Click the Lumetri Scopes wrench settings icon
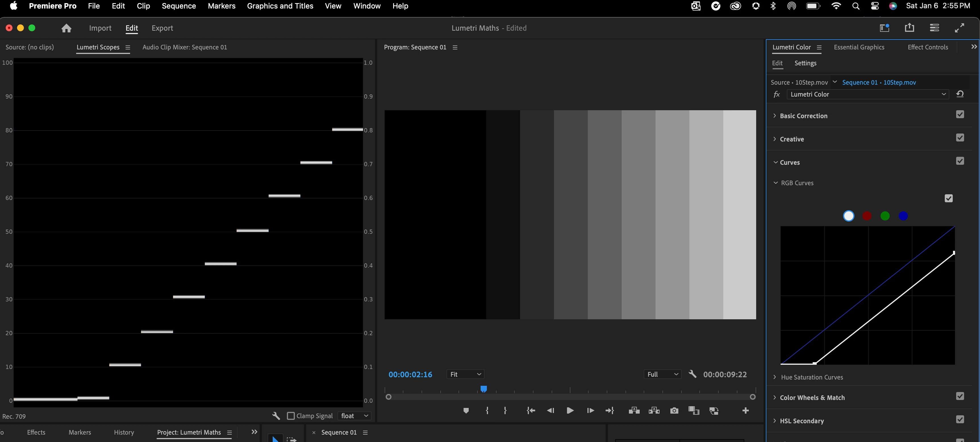980x442 pixels. click(276, 416)
